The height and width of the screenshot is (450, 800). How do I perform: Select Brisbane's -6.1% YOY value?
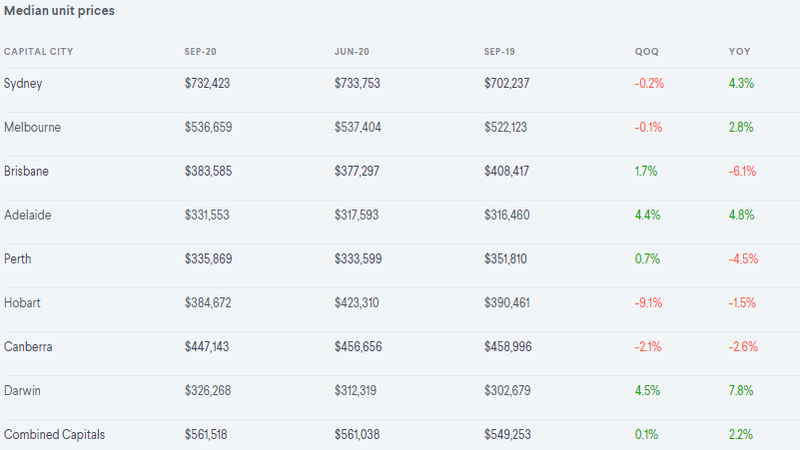point(742,171)
